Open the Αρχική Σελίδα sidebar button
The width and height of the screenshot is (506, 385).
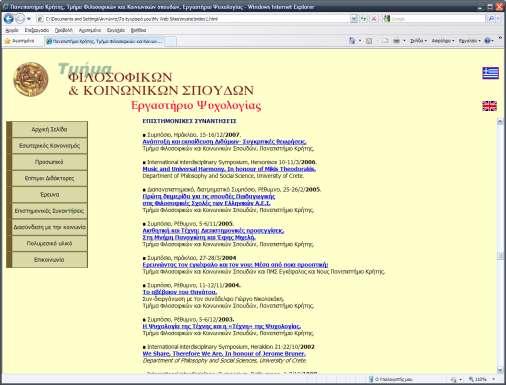tap(49, 129)
